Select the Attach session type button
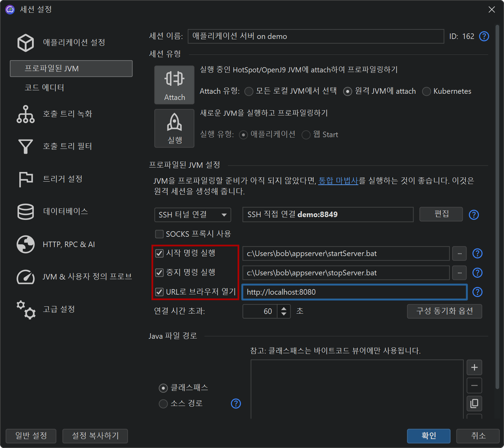This screenshot has width=504, height=448. click(174, 85)
